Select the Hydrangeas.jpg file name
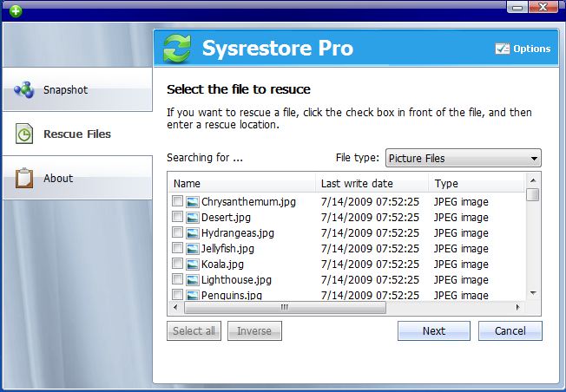Viewport: 566px width, 392px height. [x=238, y=233]
